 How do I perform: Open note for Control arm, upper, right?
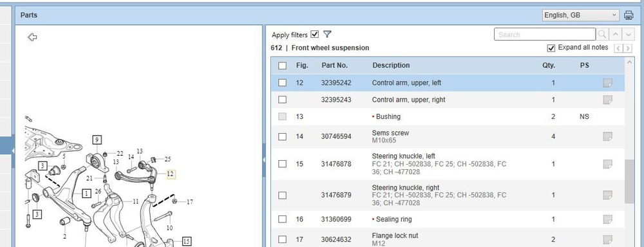(x=607, y=100)
